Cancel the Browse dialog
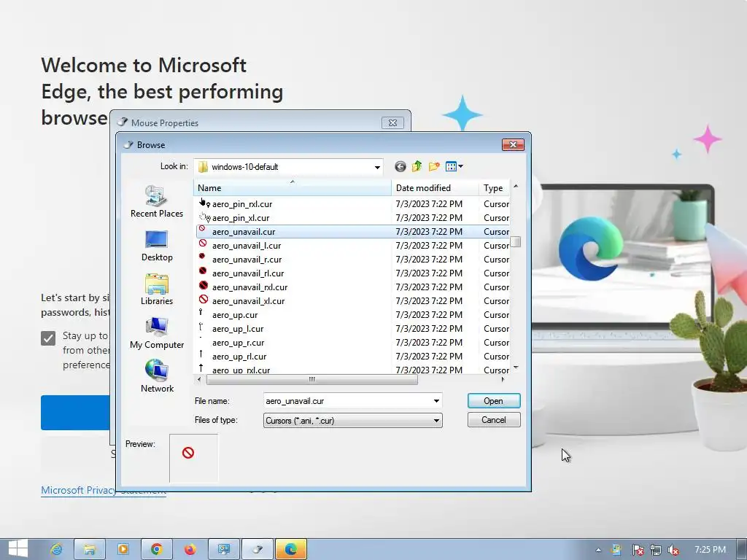The image size is (747, 560). click(x=494, y=420)
